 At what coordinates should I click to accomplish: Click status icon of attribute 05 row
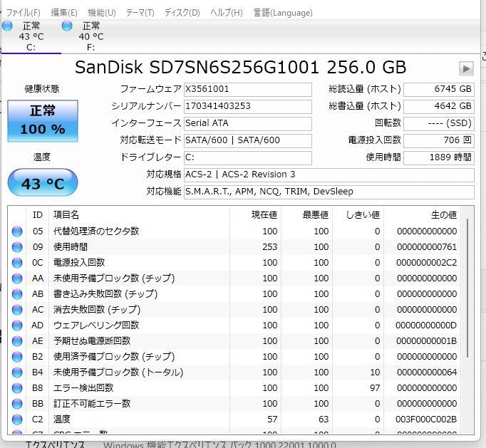(x=17, y=231)
